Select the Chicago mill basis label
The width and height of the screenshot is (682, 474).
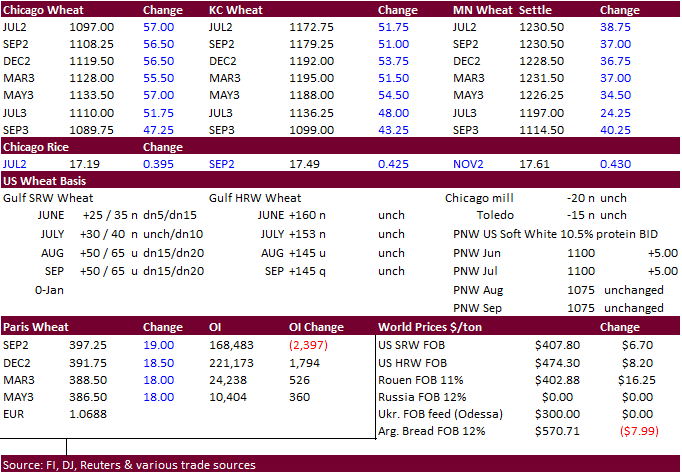tap(480, 198)
